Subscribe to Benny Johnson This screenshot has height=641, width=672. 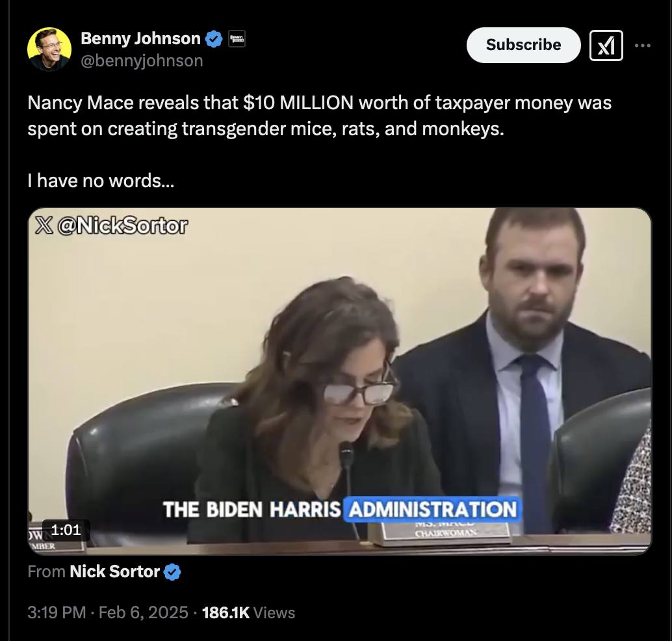point(523,45)
